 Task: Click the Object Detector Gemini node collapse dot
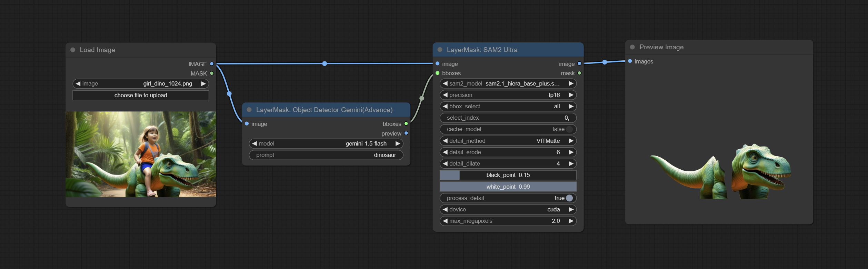coord(249,110)
